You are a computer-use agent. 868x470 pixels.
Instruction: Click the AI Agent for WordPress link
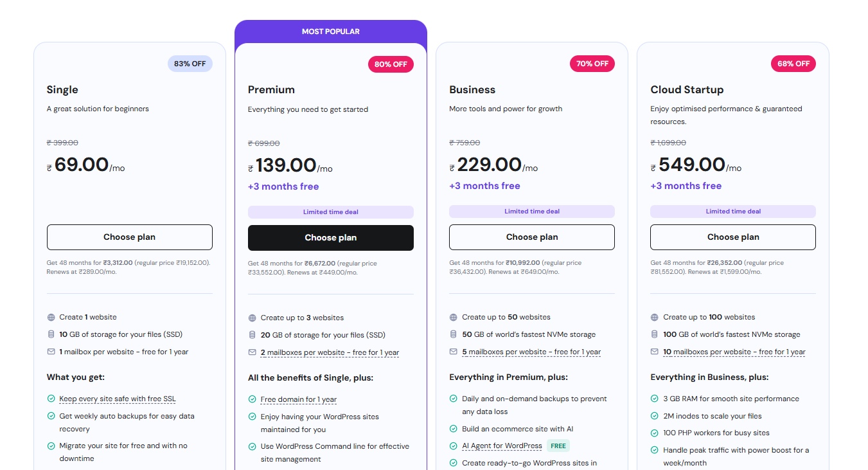[x=502, y=446]
